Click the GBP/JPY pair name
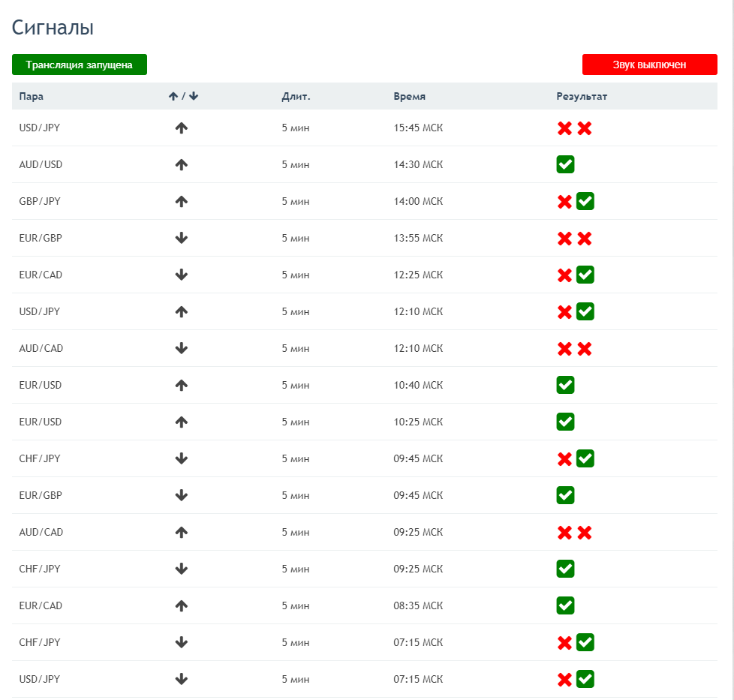 click(40, 202)
